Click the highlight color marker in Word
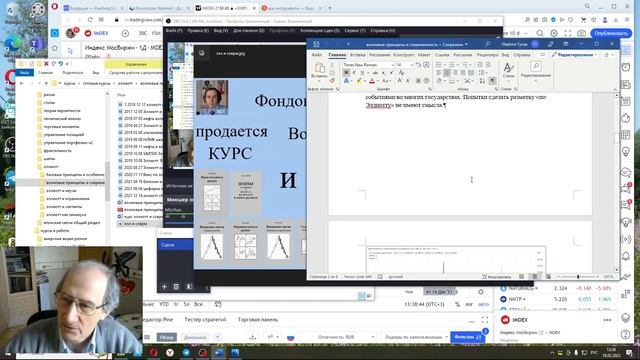 [359, 81]
